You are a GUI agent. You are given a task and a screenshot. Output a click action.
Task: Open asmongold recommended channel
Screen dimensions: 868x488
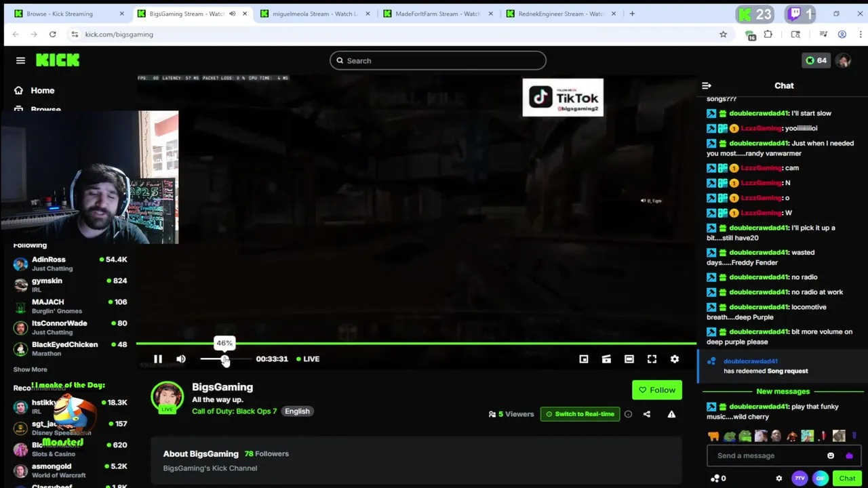70,470
